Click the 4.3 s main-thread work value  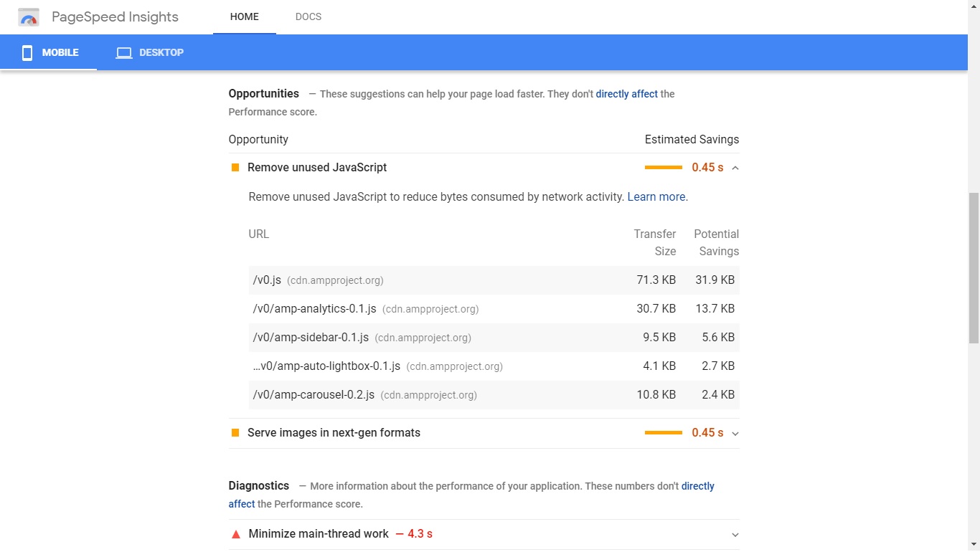(x=420, y=533)
